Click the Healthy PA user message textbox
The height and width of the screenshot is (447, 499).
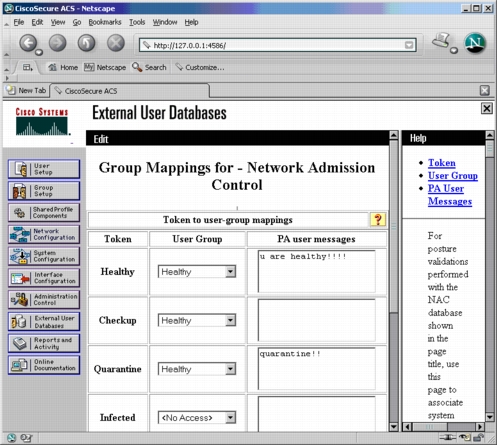click(317, 272)
